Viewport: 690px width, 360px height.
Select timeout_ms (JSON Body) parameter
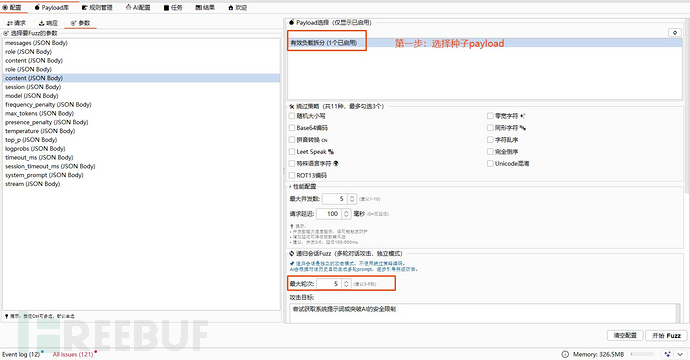tap(141, 157)
